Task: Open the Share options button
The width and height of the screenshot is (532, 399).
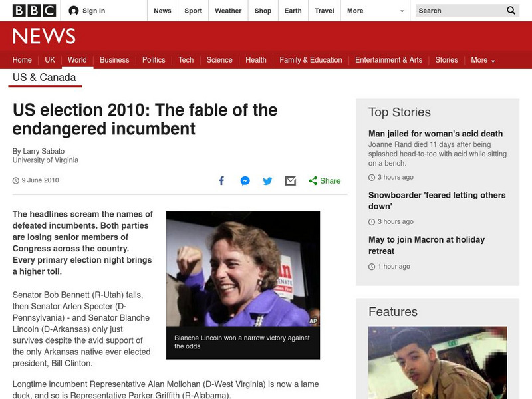Action: pyautogui.click(x=325, y=181)
